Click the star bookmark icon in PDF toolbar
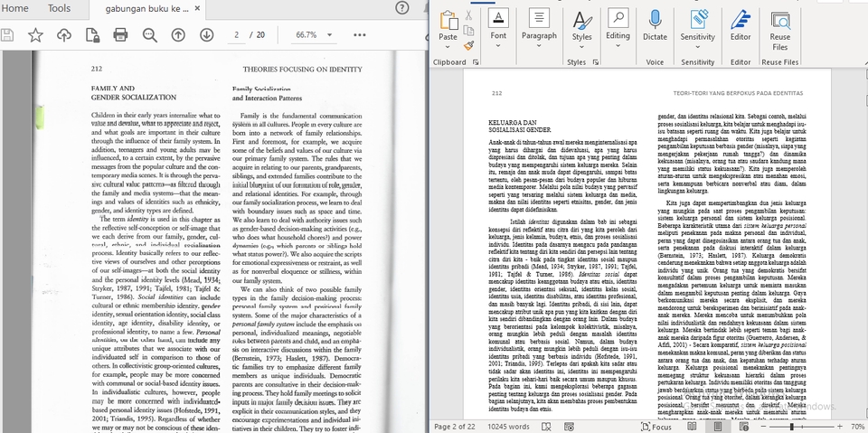 pos(35,35)
